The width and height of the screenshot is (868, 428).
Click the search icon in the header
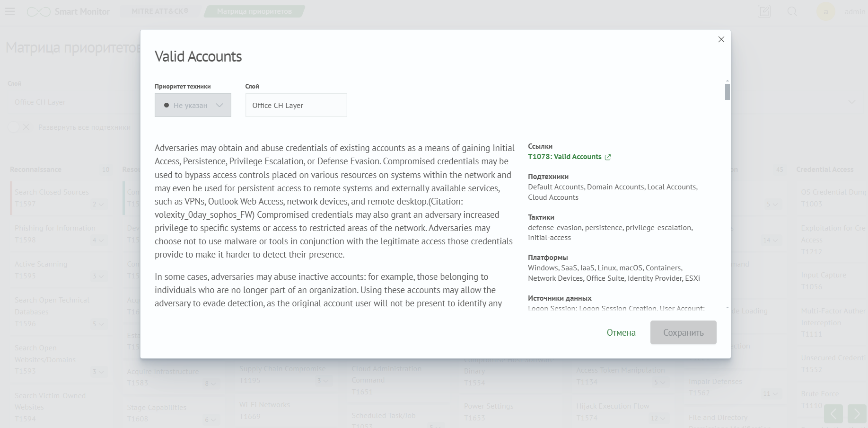[x=792, y=11]
